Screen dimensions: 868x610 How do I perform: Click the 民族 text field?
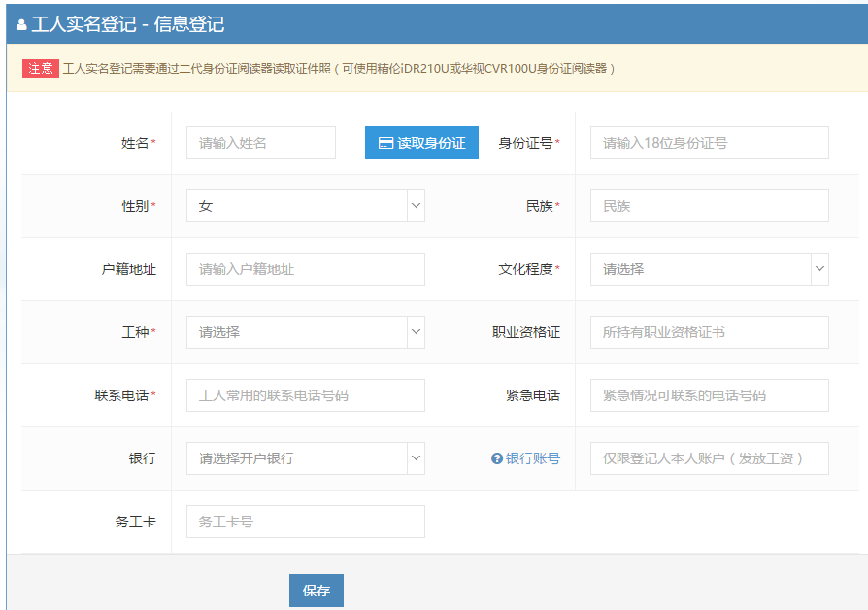point(709,206)
